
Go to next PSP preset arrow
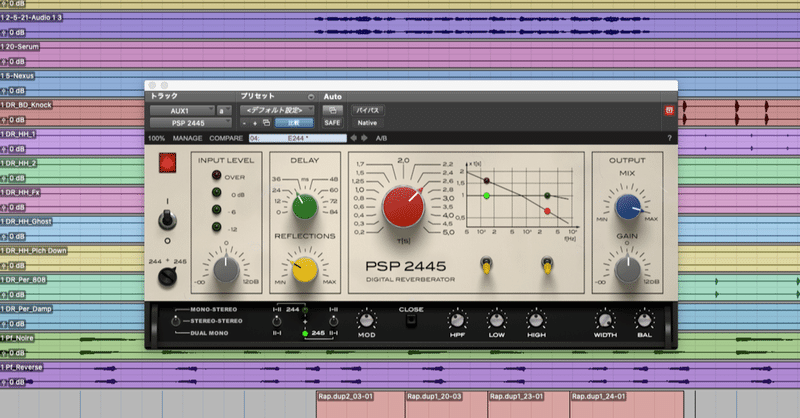[x=364, y=138]
